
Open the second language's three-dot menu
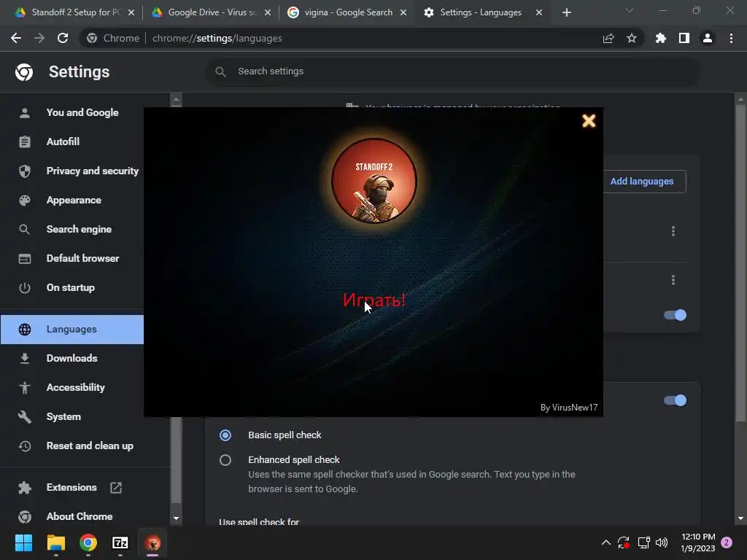click(673, 280)
